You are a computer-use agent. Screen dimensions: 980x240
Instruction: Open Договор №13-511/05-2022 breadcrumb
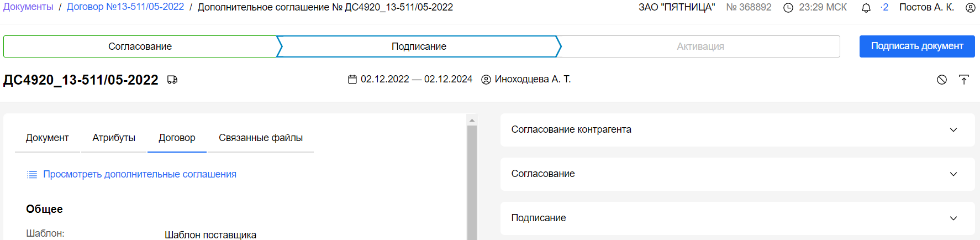point(125,7)
